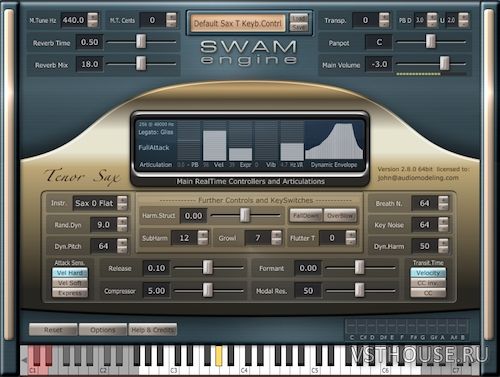
Task: Click the Main Volume -3.0 value field
Action: coord(379,64)
